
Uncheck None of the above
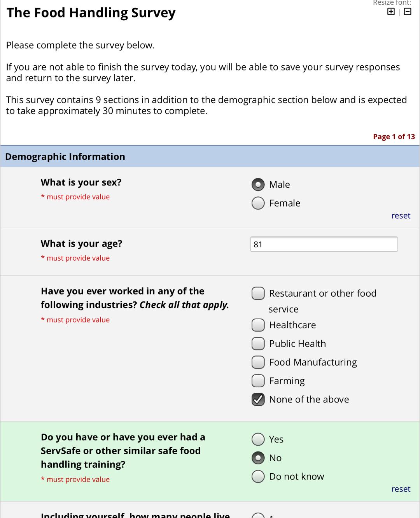tap(258, 399)
